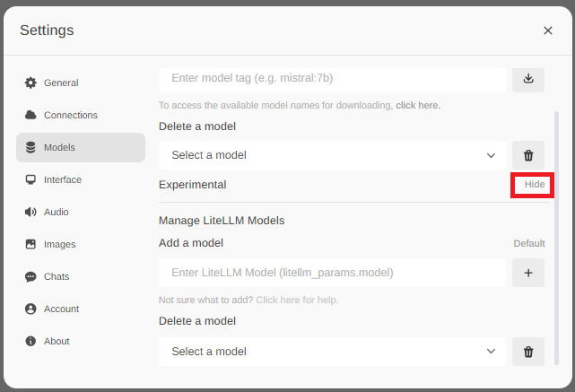Click the info icon for About
The height and width of the screenshot is (392, 575).
[x=30, y=341]
